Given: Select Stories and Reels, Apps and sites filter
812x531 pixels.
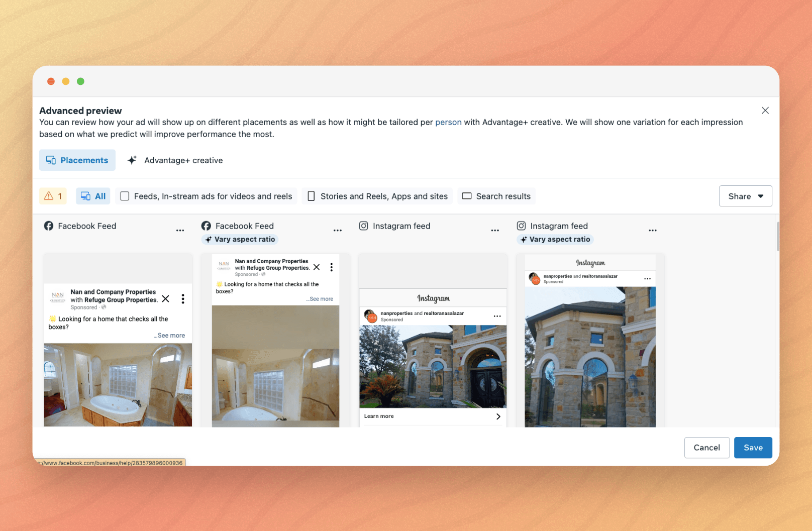Looking at the screenshot, I should (x=377, y=196).
